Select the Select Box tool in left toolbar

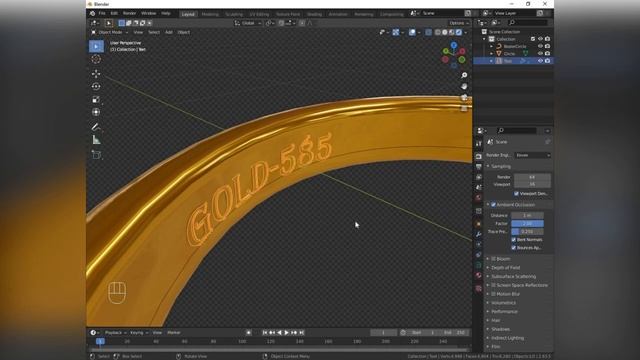96,46
